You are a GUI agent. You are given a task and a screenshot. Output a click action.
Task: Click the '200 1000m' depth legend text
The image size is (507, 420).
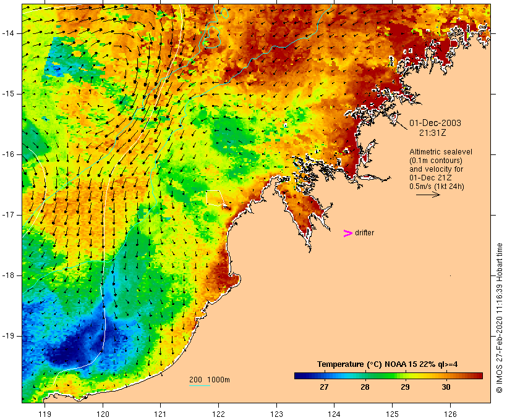click(x=210, y=380)
